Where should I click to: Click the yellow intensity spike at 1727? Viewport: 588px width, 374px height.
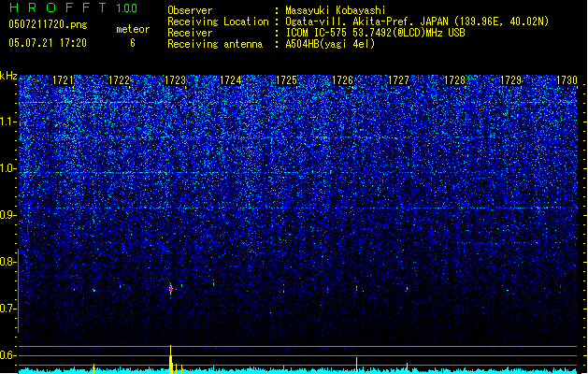407,367
